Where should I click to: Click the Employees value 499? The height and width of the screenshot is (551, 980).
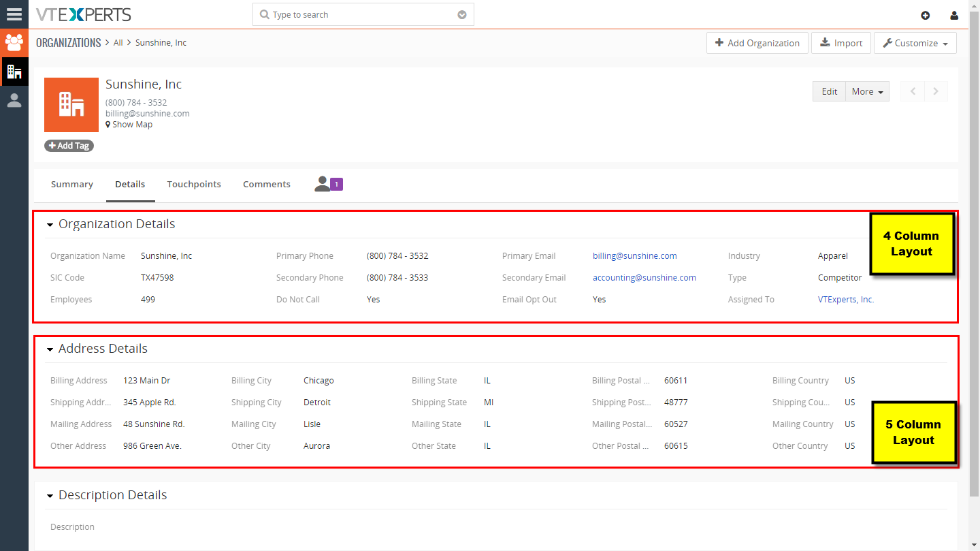148,300
